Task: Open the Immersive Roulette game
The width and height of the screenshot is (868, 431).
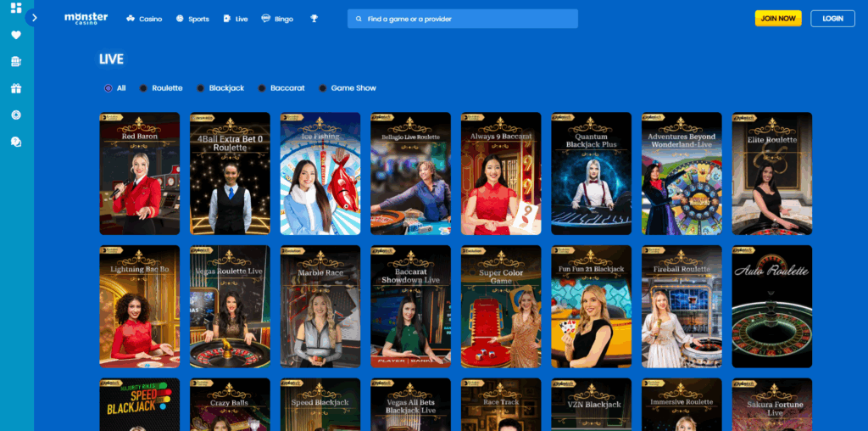Action: click(682, 405)
